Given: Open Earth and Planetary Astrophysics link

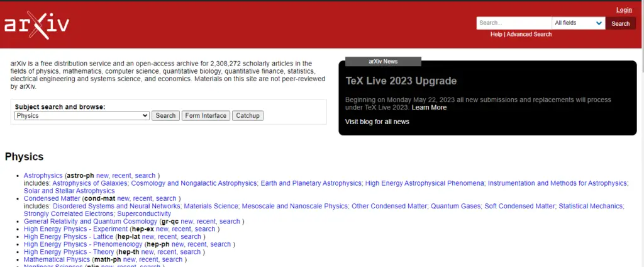Looking at the screenshot, I should 311,183.
